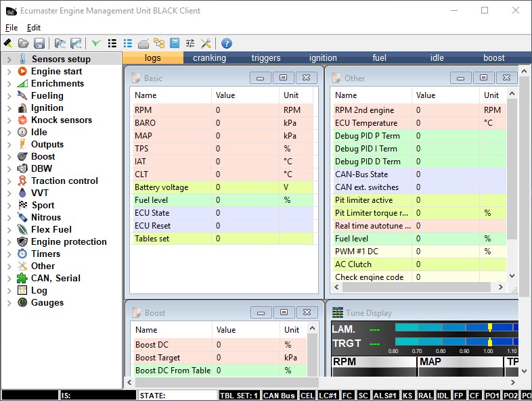Expand the VVT tree node
The width and height of the screenshot is (532, 401).
(9, 193)
